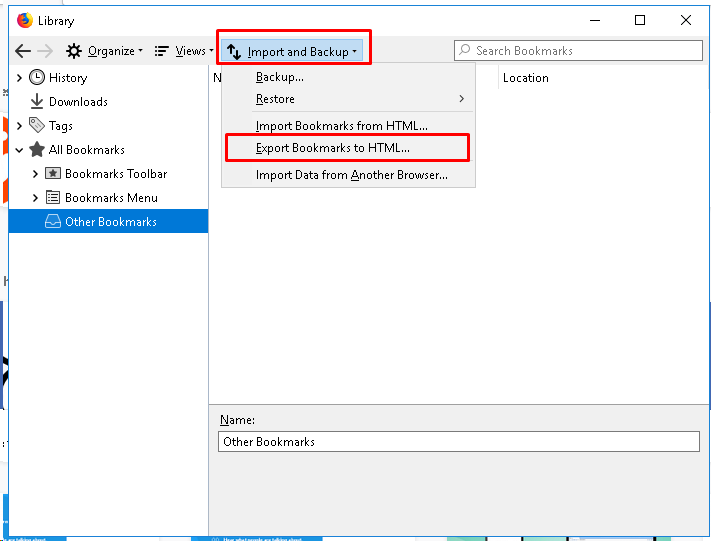Expand the Tags tree node

[19, 126]
